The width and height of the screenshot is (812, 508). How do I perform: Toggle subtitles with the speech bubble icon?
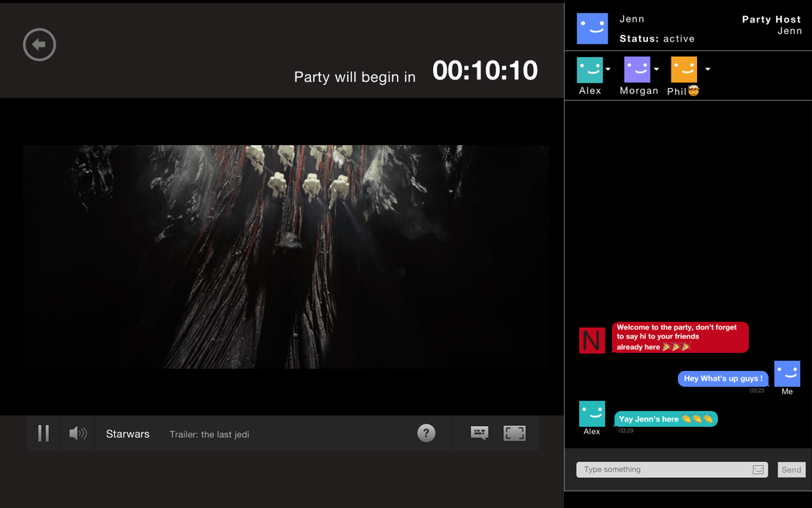point(479,433)
